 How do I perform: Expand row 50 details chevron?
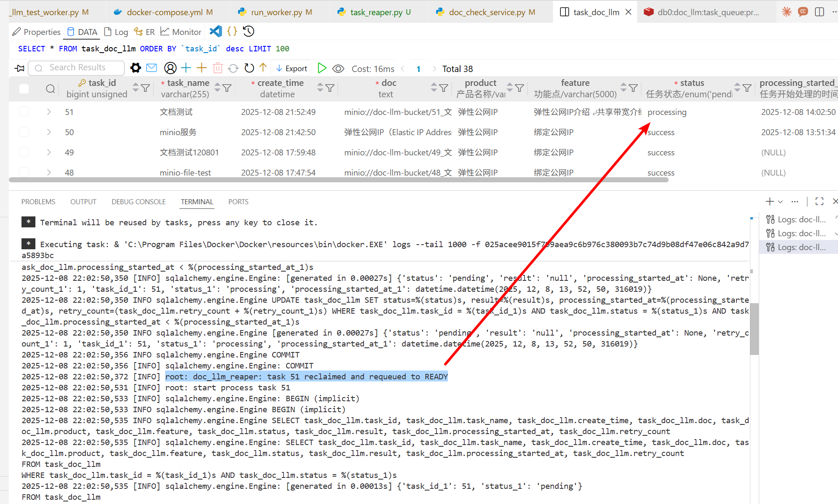pos(49,132)
